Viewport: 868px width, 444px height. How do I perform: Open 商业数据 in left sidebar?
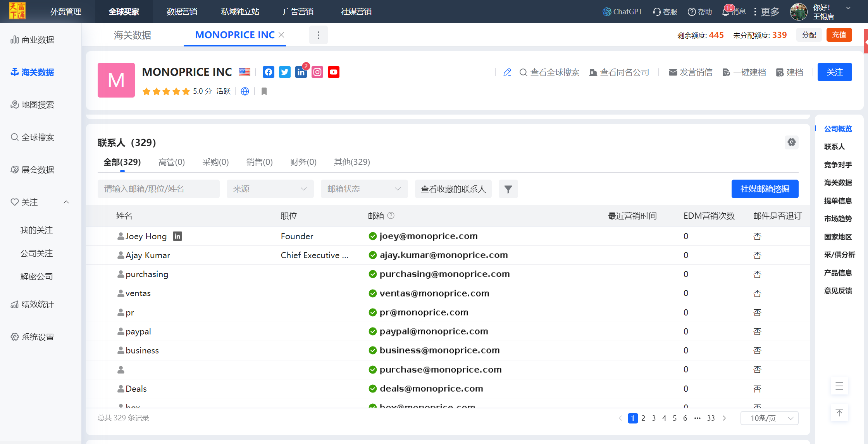33,39
